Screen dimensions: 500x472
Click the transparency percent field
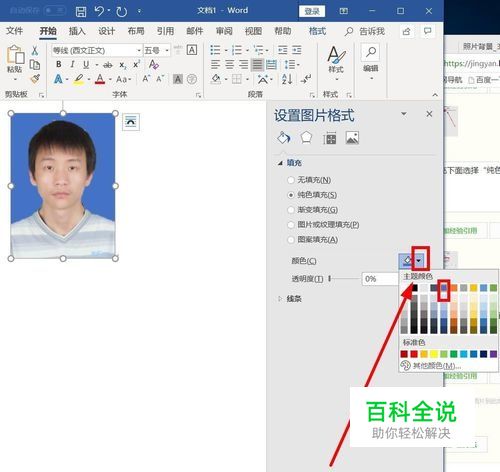pyautogui.click(x=380, y=279)
